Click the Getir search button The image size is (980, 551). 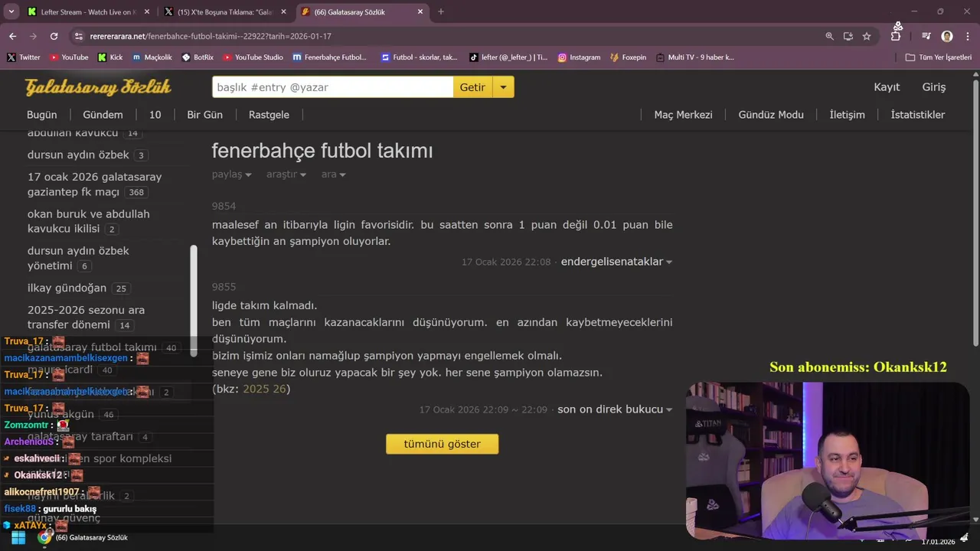click(x=472, y=87)
